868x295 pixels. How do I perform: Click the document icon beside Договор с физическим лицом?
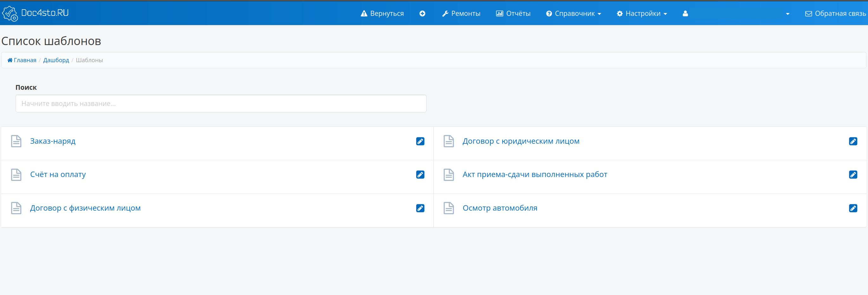(16, 208)
